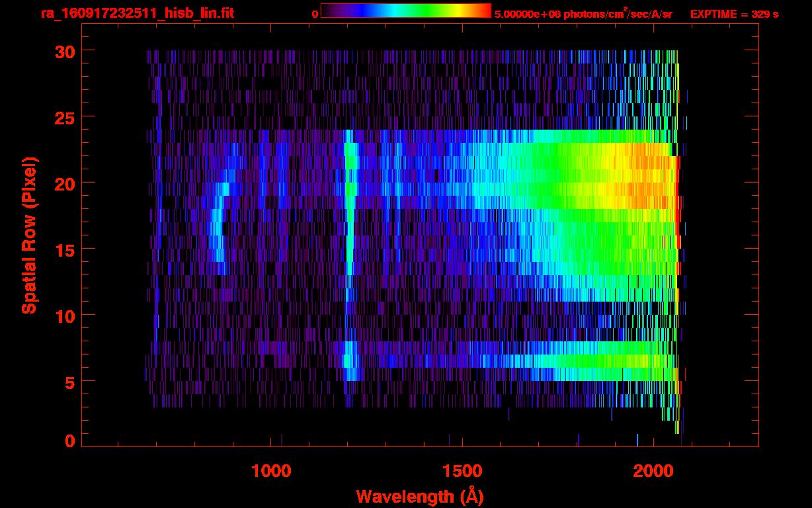Click the x-axis tick label 2000
Viewport: 812px width, 508px height.
(x=652, y=471)
